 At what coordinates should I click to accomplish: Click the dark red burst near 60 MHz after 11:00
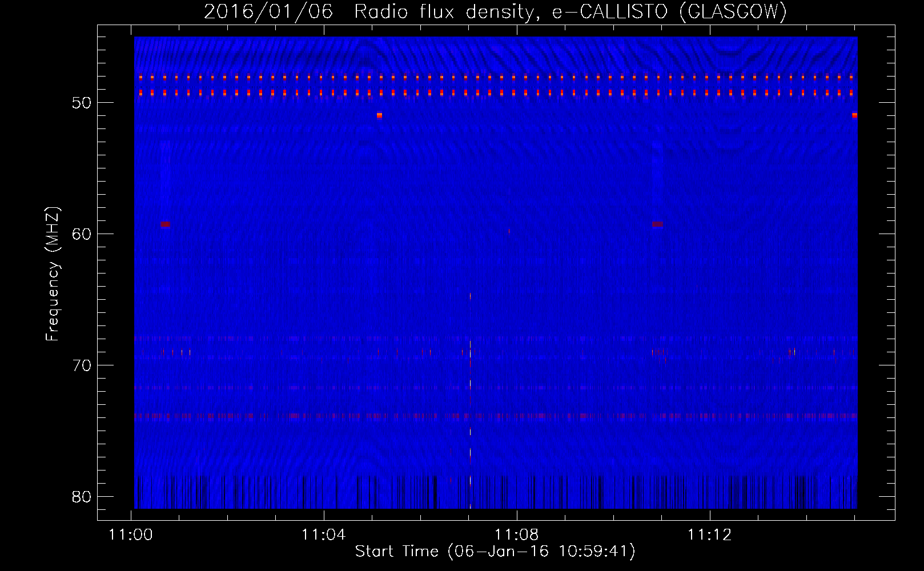(x=165, y=224)
